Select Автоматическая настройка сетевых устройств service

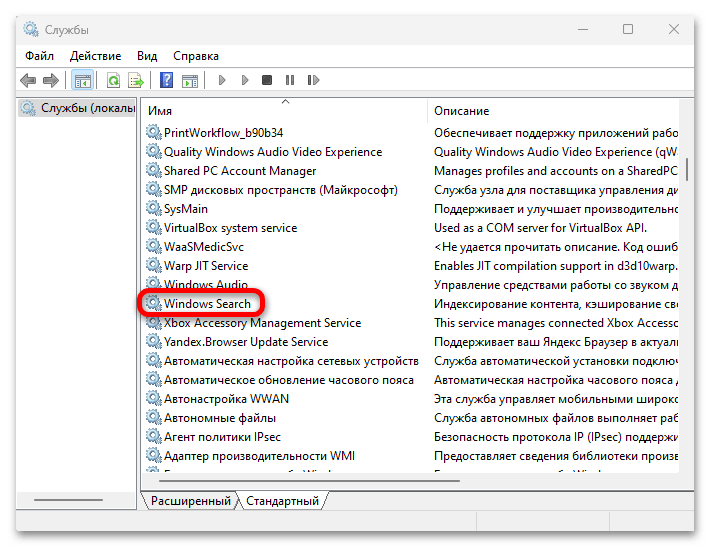point(291,361)
